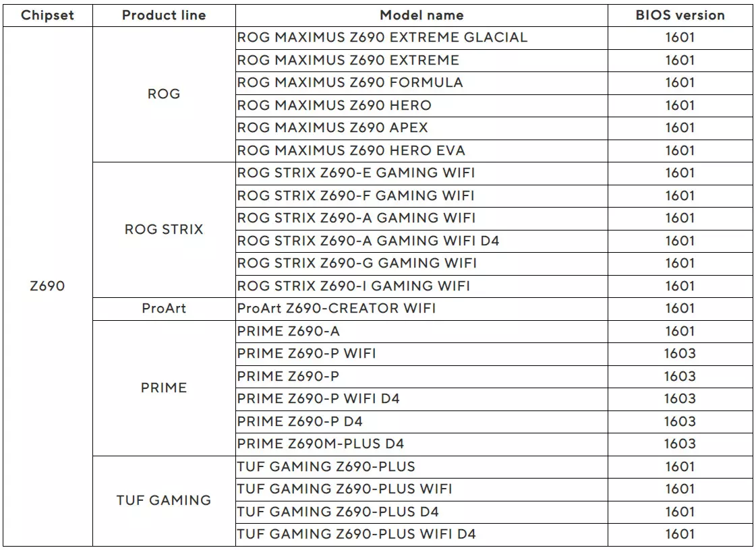
Task: Select the Z690 chipset cell
Action: [47, 286]
